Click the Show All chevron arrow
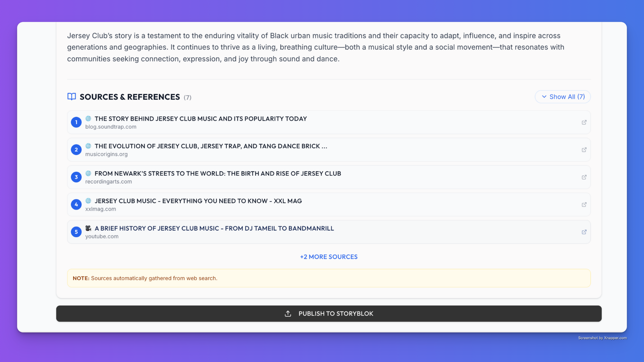This screenshot has height=362, width=644. click(544, 97)
